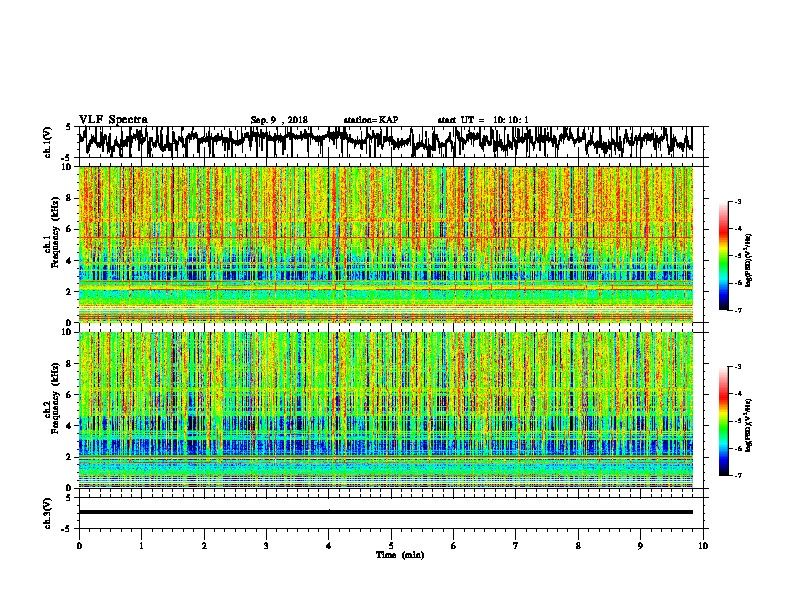This screenshot has width=792, height=612.
Task: Click the time axis tick label "8"
Action: coord(578,546)
